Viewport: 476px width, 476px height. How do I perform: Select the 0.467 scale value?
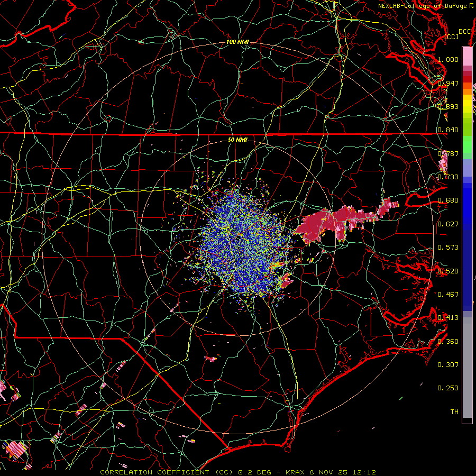pyautogui.click(x=448, y=295)
